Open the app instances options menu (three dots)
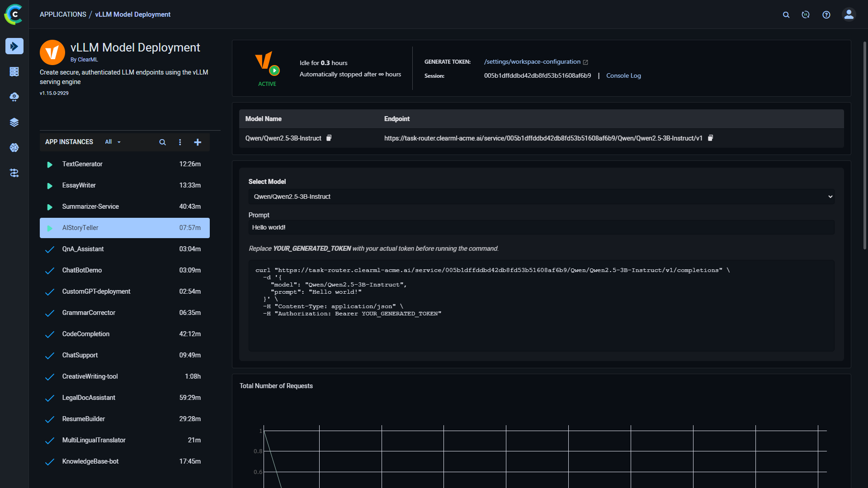This screenshot has width=868, height=488. click(x=180, y=142)
